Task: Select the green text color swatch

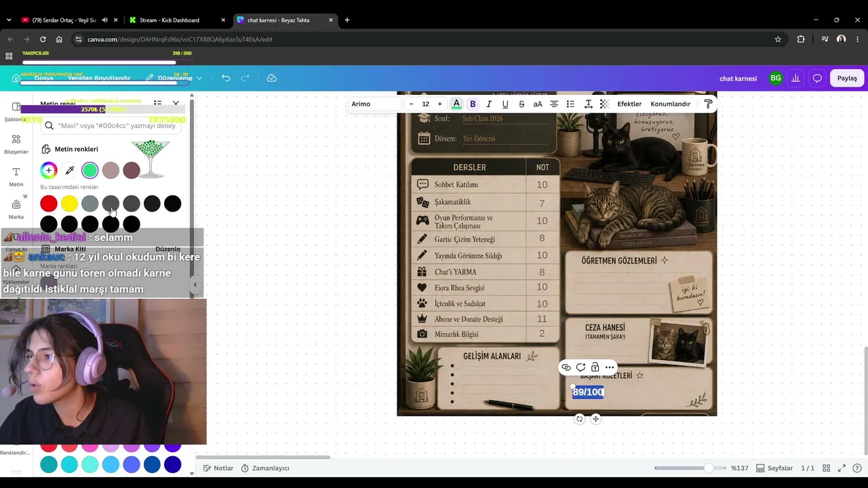Action: (90, 170)
